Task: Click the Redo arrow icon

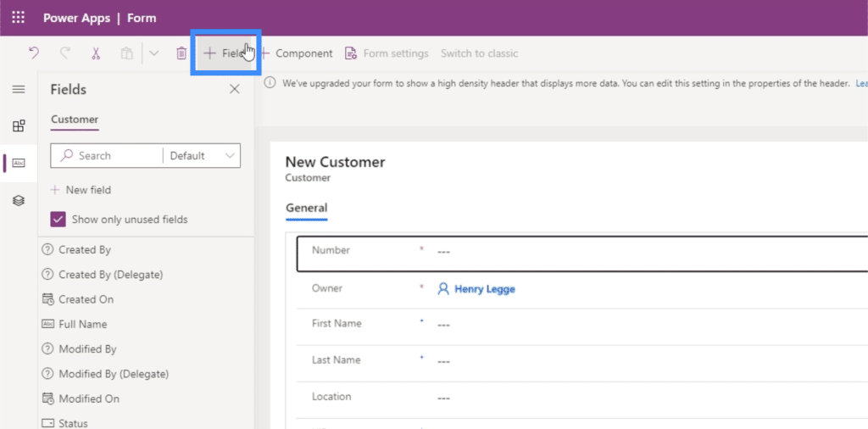Action: point(64,53)
